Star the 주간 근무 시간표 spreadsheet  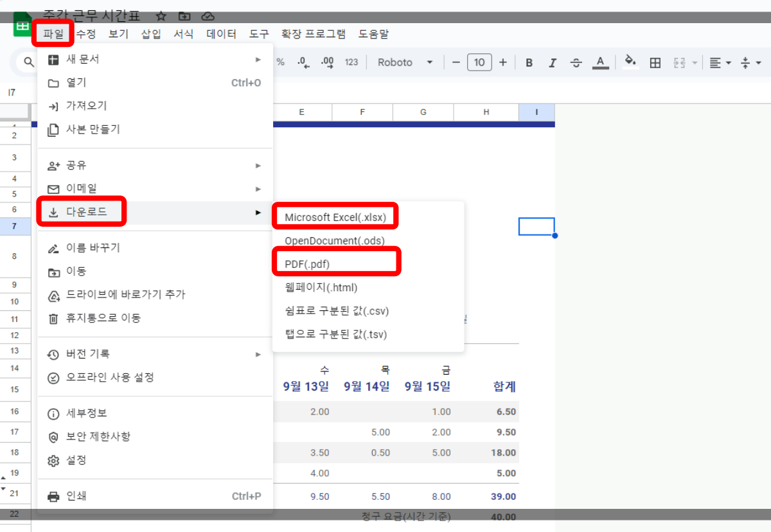[x=161, y=16]
